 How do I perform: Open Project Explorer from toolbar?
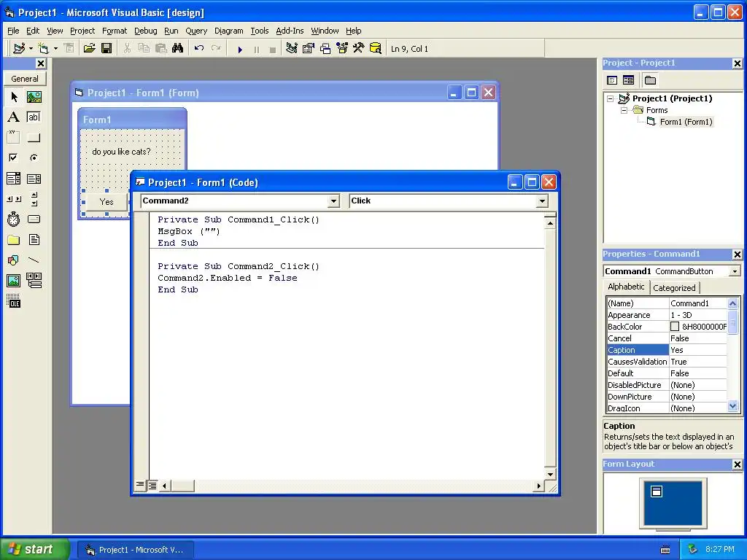coord(292,49)
